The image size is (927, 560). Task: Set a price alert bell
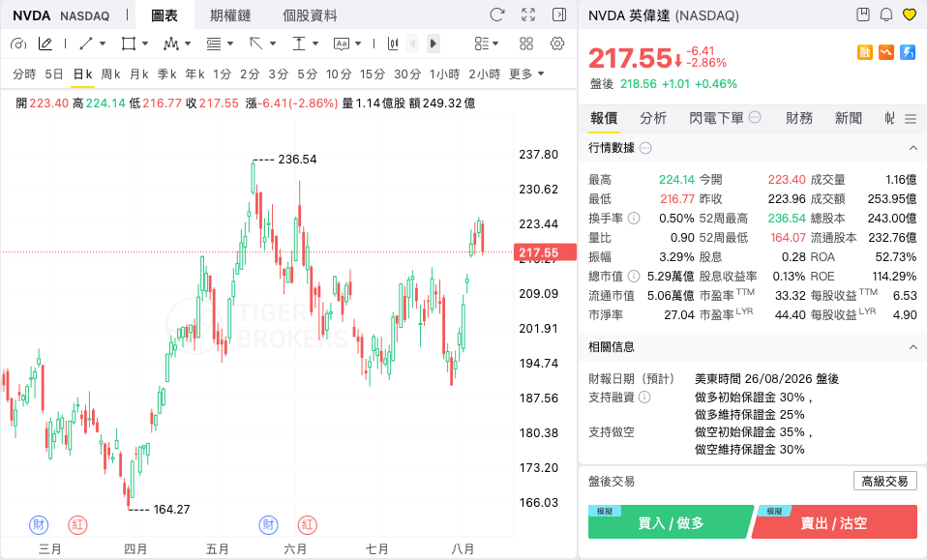pos(886,15)
